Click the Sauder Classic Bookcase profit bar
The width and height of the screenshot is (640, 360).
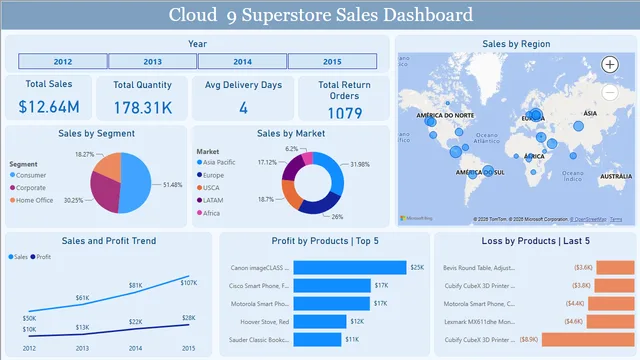317,340
